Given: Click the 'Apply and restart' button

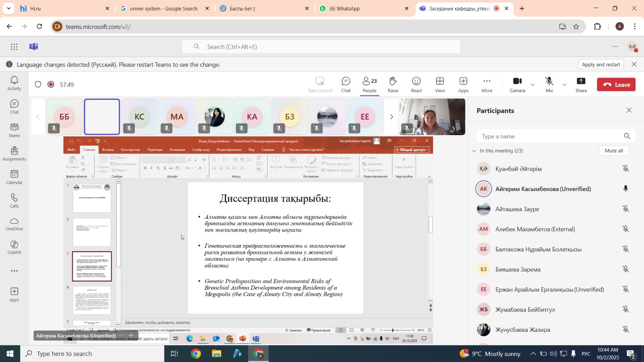Looking at the screenshot, I should 601,64.
